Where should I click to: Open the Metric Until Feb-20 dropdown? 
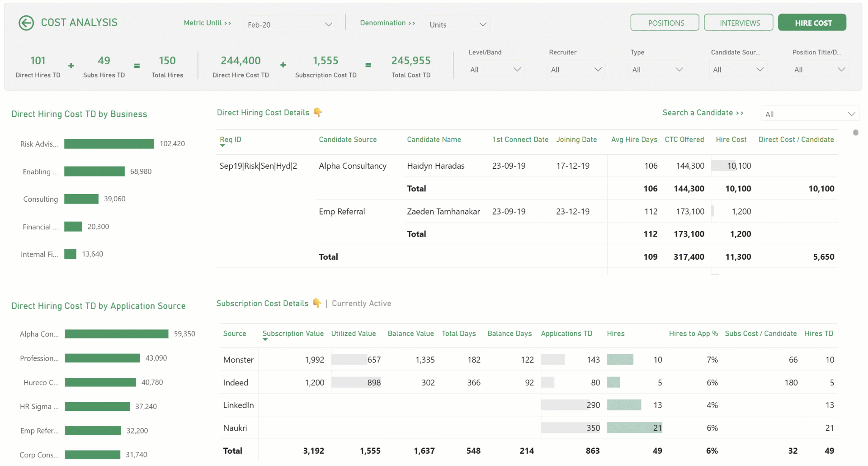(290, 24)
